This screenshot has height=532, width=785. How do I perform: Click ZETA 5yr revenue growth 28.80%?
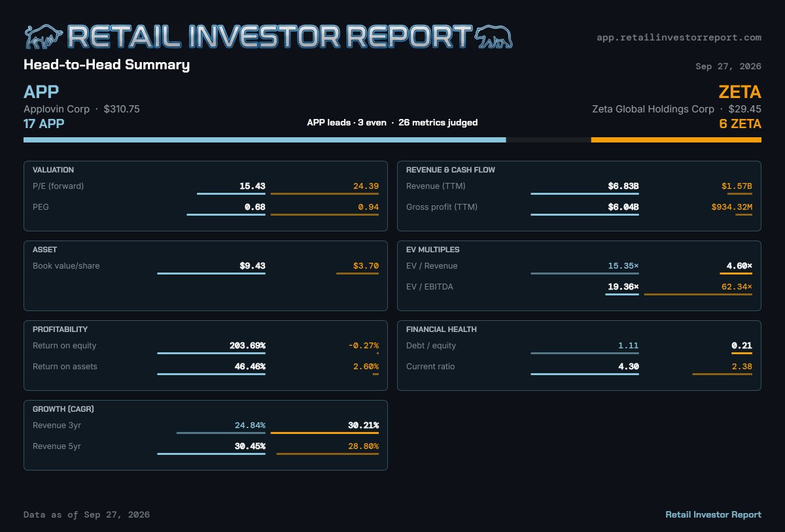(x=363, y=446)
